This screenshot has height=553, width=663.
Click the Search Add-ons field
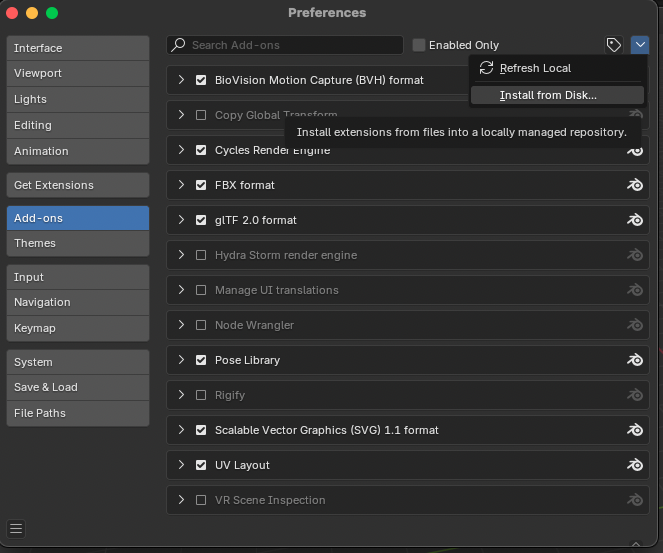pyautogui.click(x=290, y=45)
